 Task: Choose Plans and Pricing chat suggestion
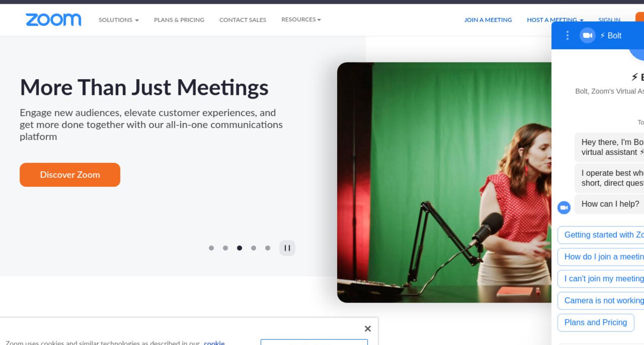coord(596,322)
